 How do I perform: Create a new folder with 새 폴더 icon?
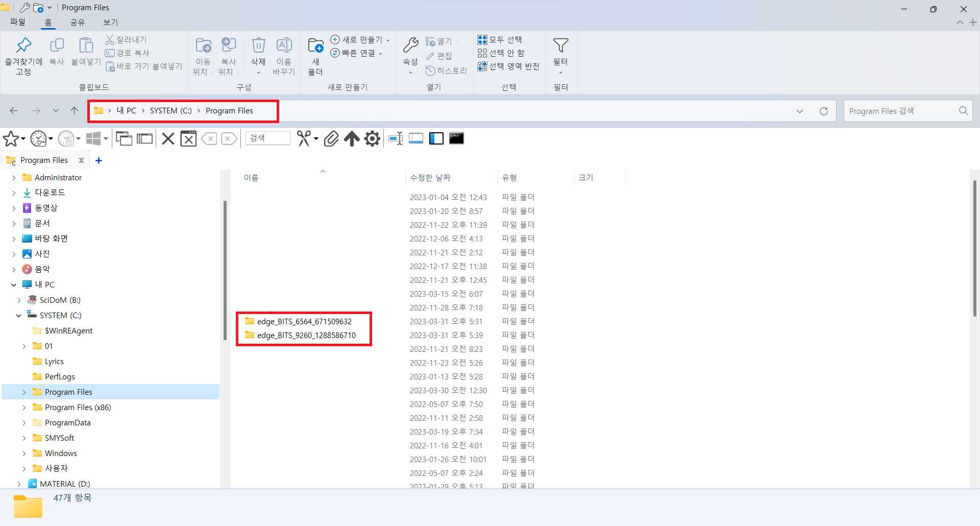point(315,45)
